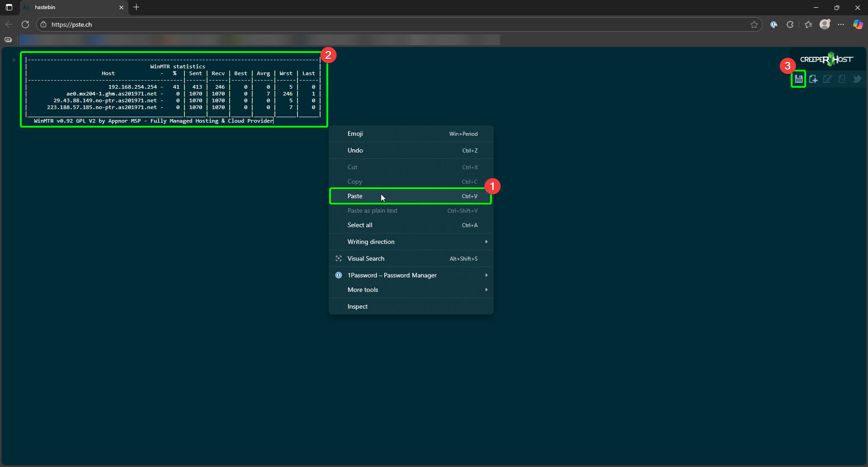
Task: Add this page to favorites with the star
Action: (x=754, y=24)
